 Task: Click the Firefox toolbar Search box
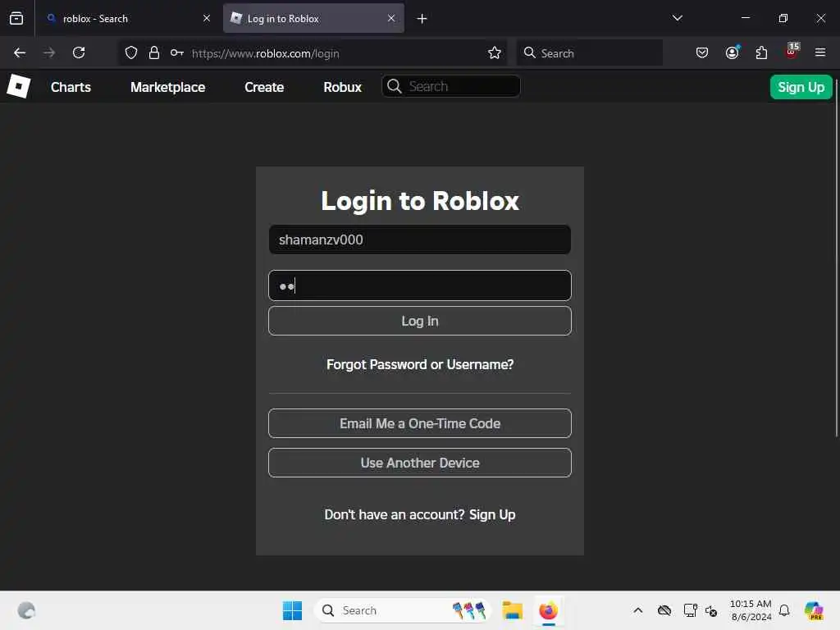tap(589, 52)
